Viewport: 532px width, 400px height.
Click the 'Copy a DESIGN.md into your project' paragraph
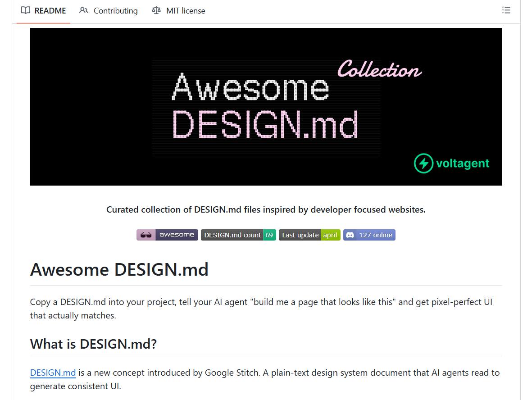pyautogui.click(x=261, y=309)
